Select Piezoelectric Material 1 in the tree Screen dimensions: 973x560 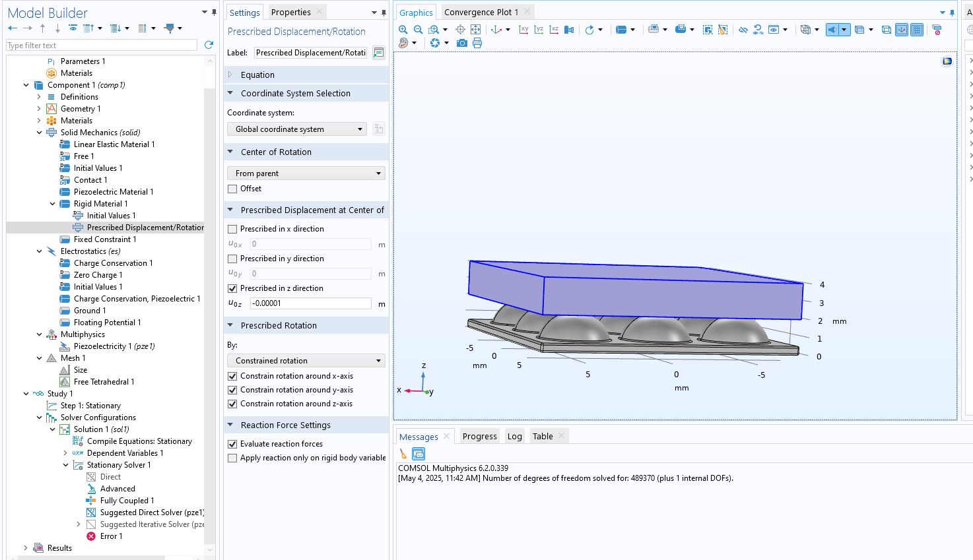point(113,192)
